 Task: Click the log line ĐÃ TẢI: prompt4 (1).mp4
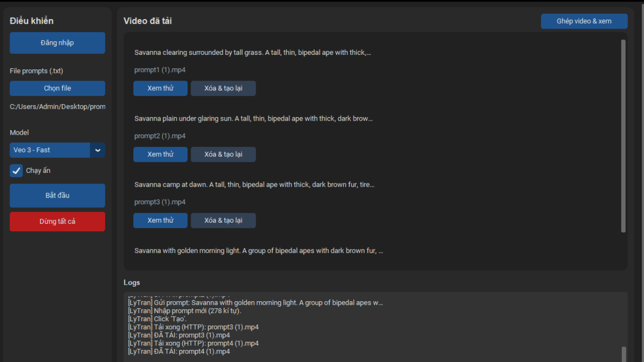179,351
